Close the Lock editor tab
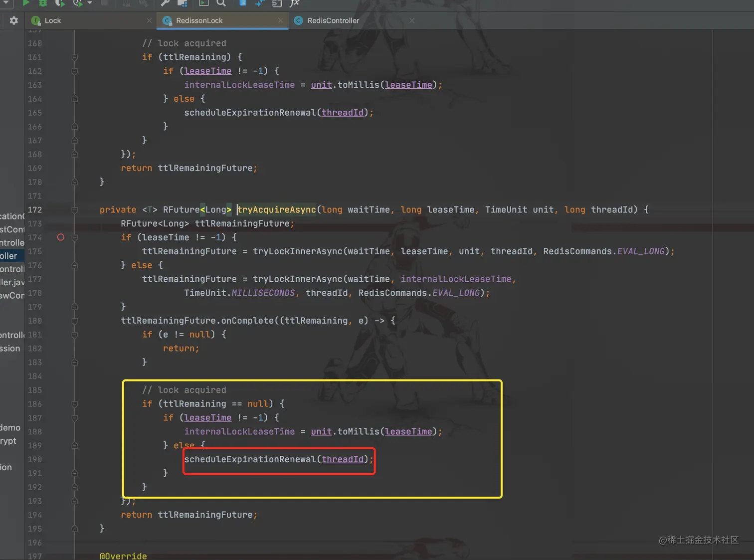754x560 pixels. point(149,20)
